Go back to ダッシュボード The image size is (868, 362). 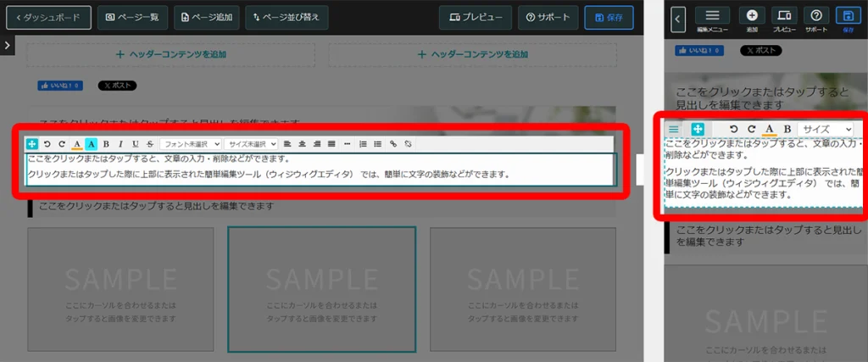click(x=48, y=17)
